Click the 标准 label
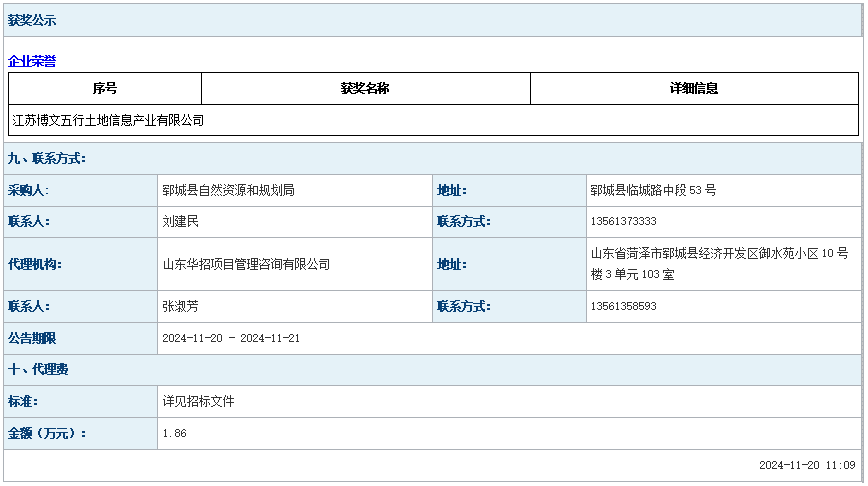The height and width of the screenshot is (486, 868). pyautogui.click(x=23, y=401)
